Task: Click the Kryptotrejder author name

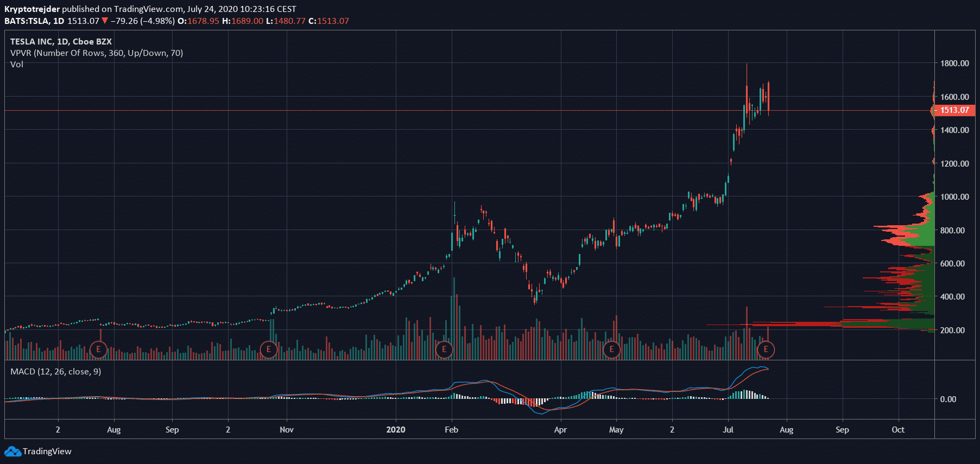Action: coord(32,9)
